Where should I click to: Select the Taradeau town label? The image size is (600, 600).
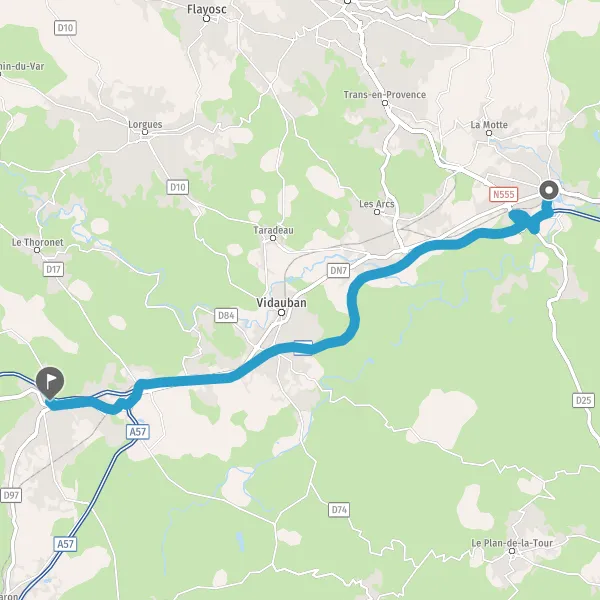[x=273, y=230]
